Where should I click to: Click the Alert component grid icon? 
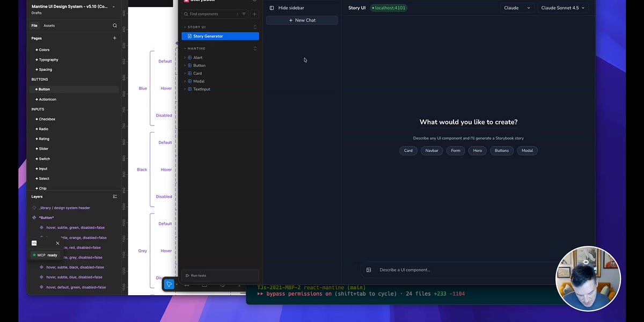click(x=189, y=57)
